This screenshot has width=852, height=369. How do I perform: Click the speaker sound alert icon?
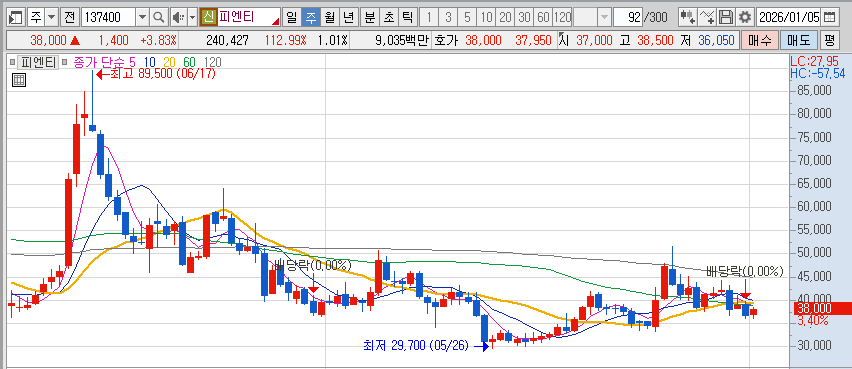(178, 17)
